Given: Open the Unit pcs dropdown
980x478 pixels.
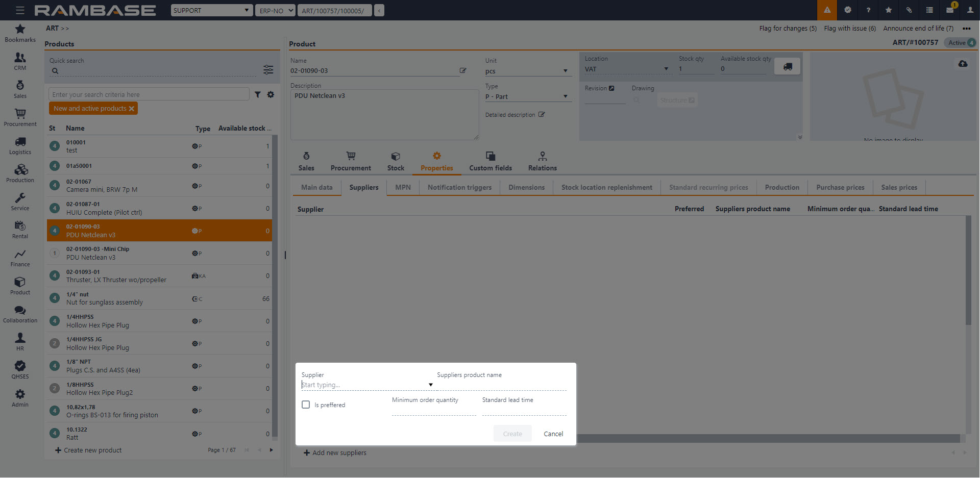Looking at the screenshot, I should pos(565,71).
